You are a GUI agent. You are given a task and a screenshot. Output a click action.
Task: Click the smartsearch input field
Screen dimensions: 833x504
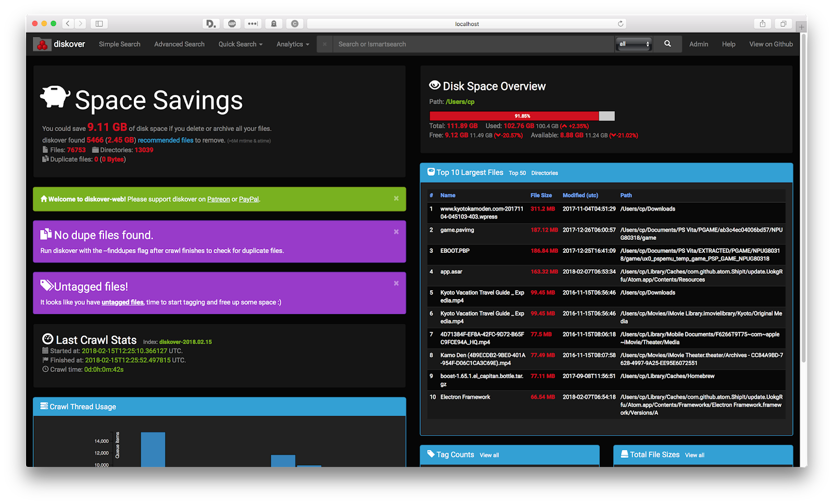[x=469, y=44]
